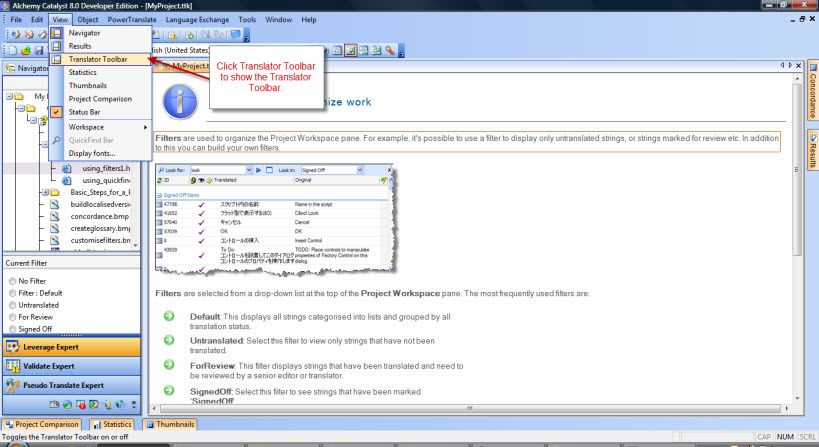Expand the Basic_Steps_for_a_ folder node
The height and width of the screenshot is (447, 819).
tap(45, 192)
